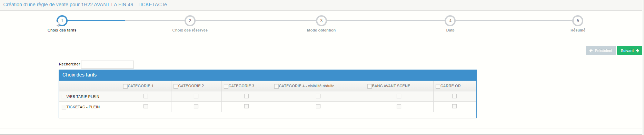Check the TICKETAC - PLEIN row checkbox
This screenshot has width=644, height=135.
64,107
